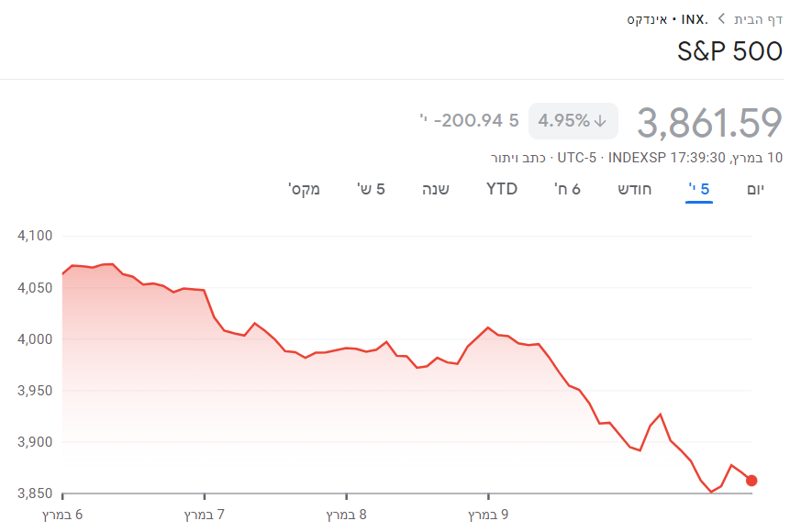Screen dimensions: 790x532
Task: Click the 3,861.59 index price
Action: 709,122
